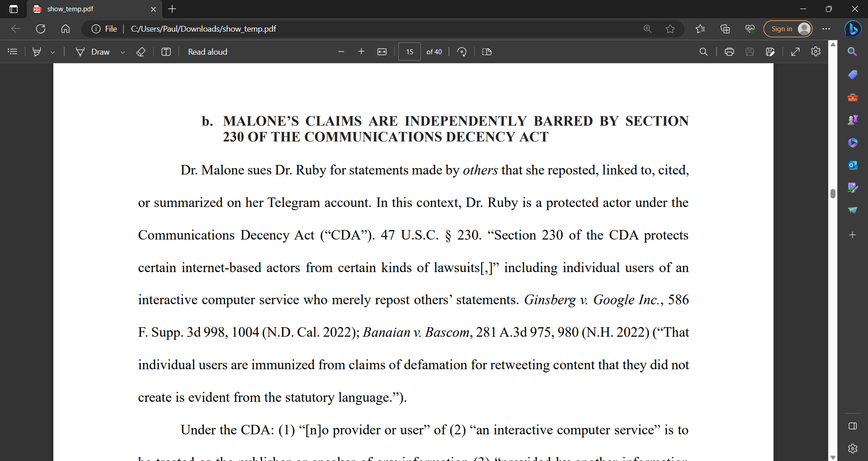The width and height of the screenshot is (868, 461).
Task: Activate the Draw tool
Action: click(93, 52)
